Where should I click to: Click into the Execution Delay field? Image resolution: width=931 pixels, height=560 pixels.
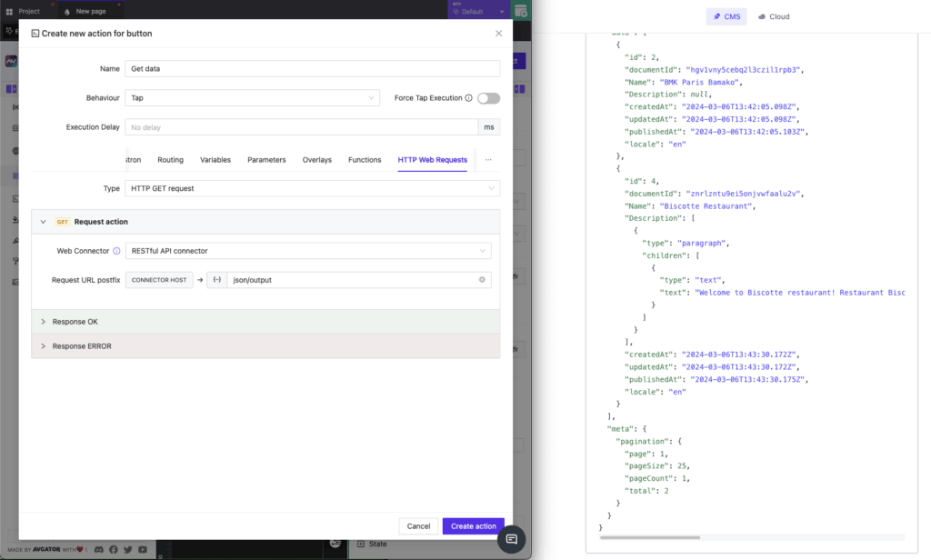(x=300, y=127)
